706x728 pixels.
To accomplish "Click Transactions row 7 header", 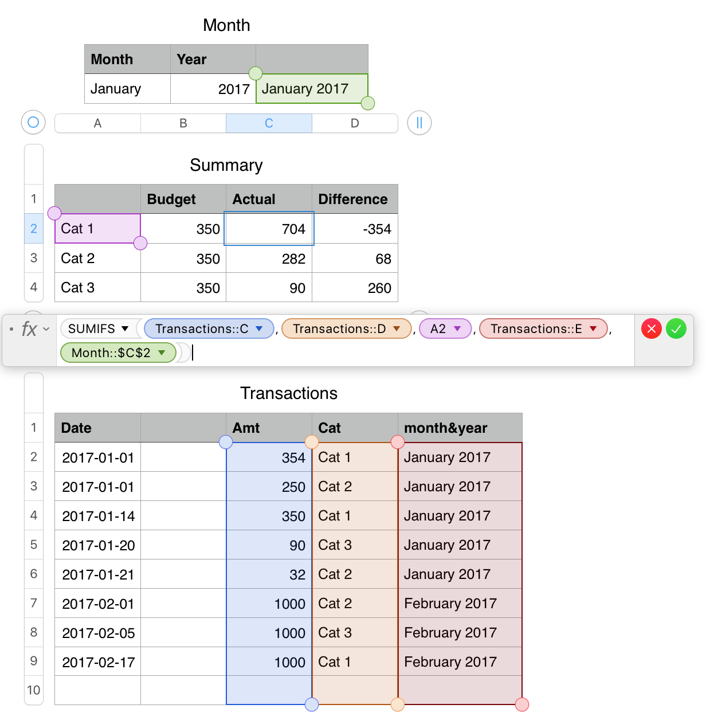I will [34, 603].
